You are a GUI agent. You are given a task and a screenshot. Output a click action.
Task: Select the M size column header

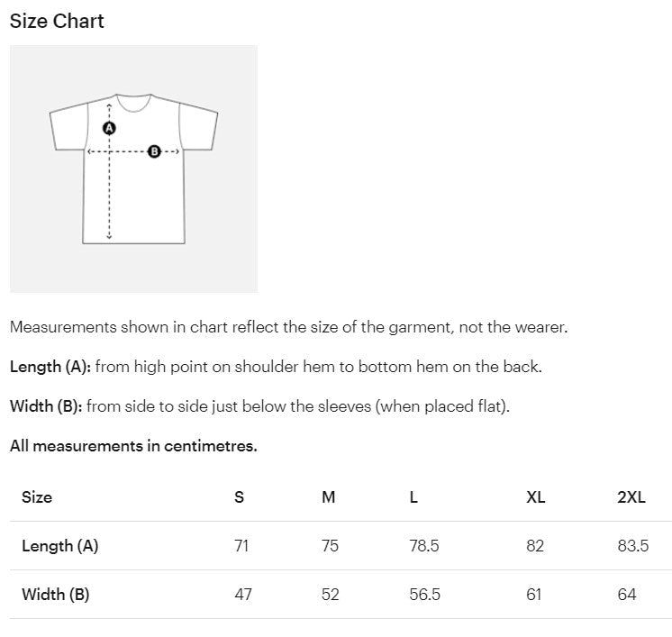pyautogui.click(x=329, y=497)
